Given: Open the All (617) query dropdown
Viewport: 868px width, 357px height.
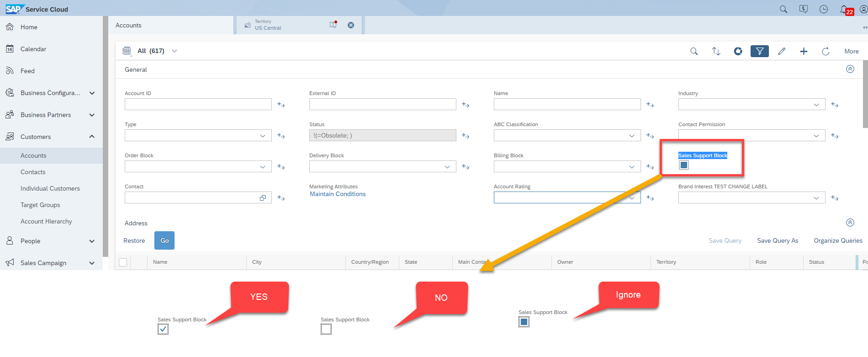Looking at the screenshot, I should point(175,51).
